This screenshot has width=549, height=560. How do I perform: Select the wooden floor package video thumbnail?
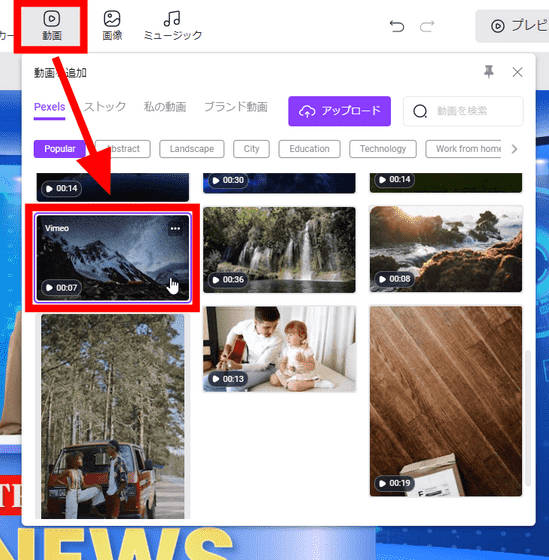446,401
